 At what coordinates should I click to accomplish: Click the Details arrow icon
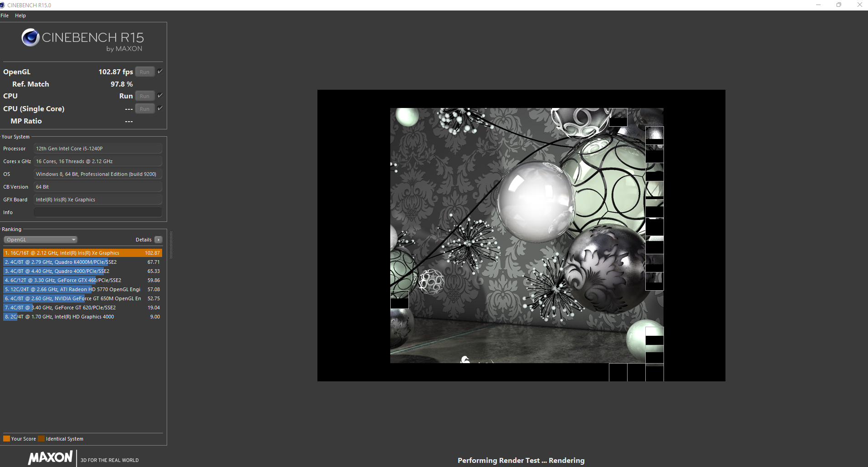click(x=158, y=240)
